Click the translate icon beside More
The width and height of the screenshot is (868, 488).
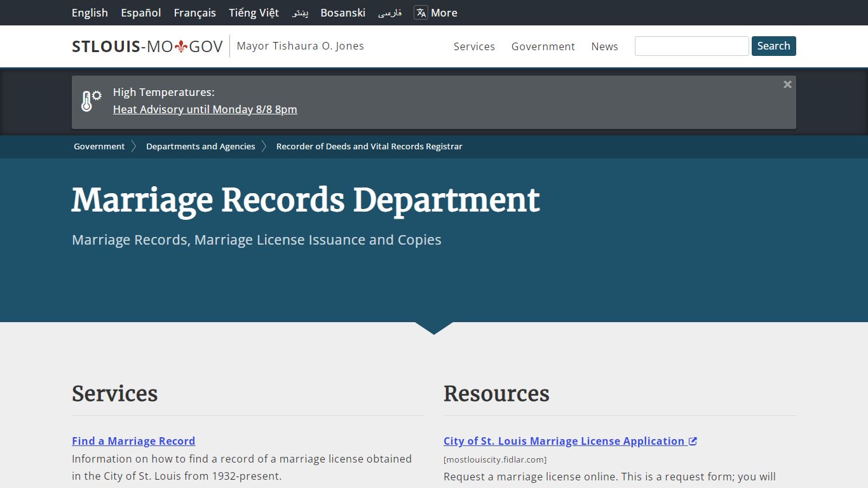coord(421,13)
